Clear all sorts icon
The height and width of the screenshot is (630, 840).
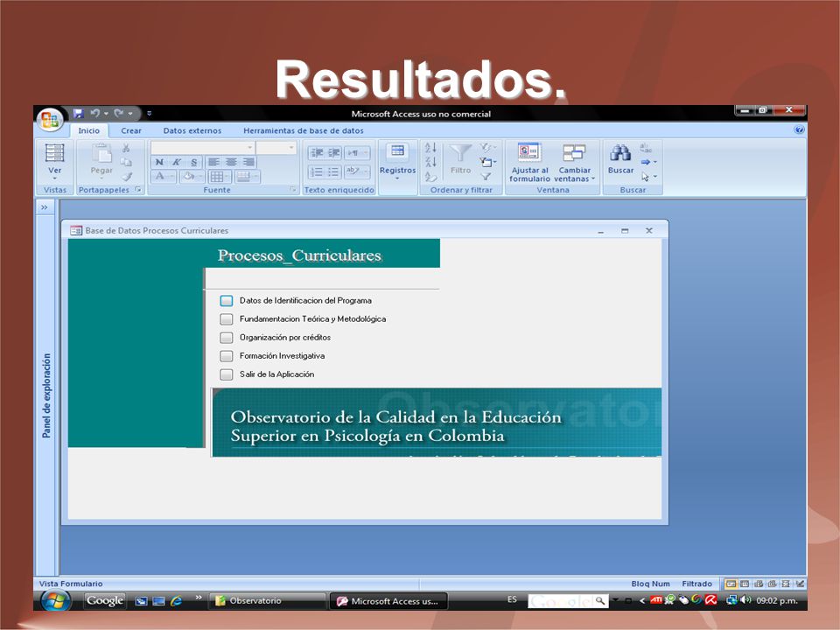click(x=431, y=176)
